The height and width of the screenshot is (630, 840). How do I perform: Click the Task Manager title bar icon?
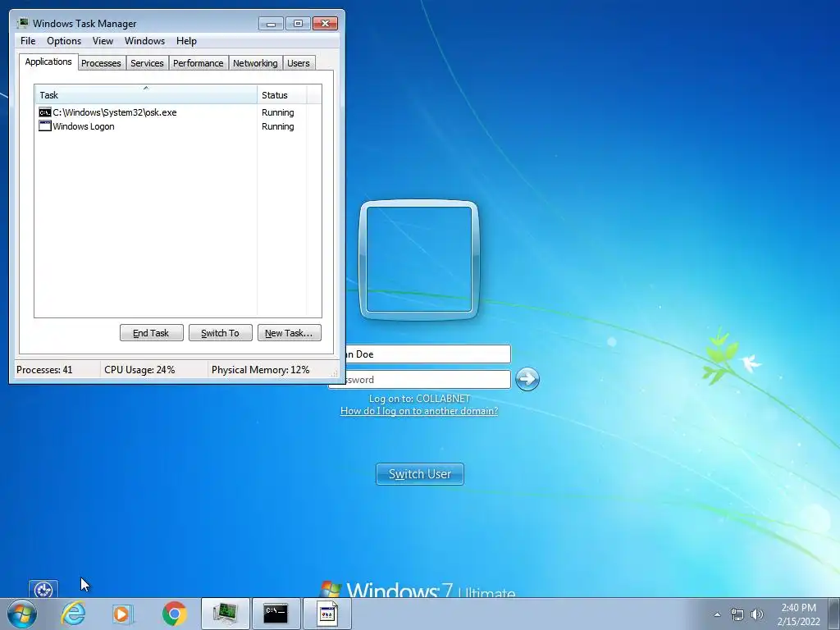click(x=22, y=23)
